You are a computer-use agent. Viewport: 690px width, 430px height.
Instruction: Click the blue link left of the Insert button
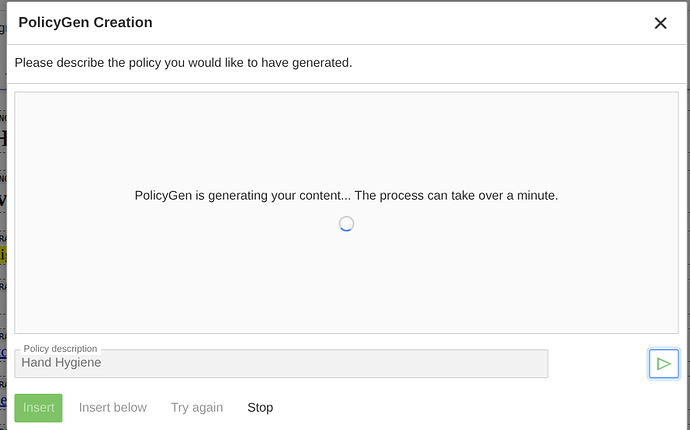coord(3,400)
